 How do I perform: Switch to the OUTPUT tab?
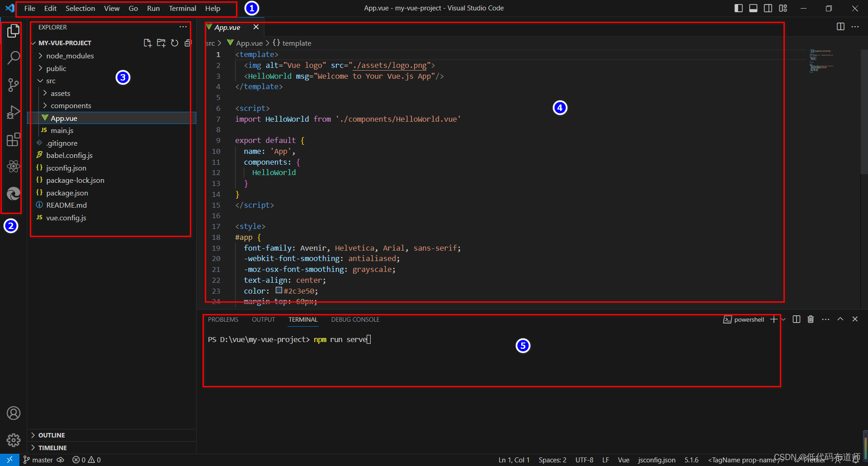point(263,319)
